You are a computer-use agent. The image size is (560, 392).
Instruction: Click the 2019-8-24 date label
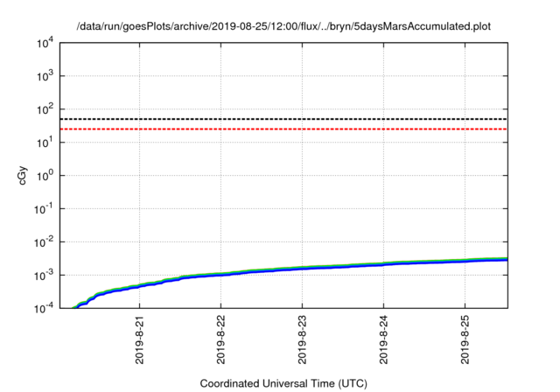pos(383,339)
